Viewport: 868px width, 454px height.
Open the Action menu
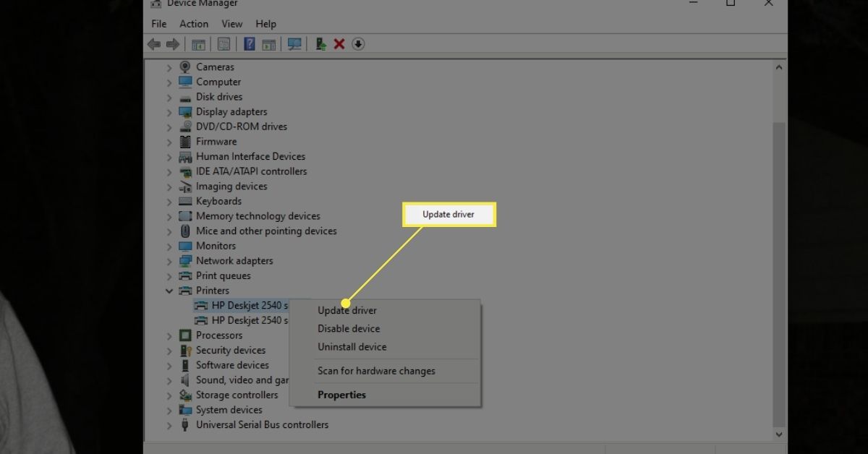[193, 24]
